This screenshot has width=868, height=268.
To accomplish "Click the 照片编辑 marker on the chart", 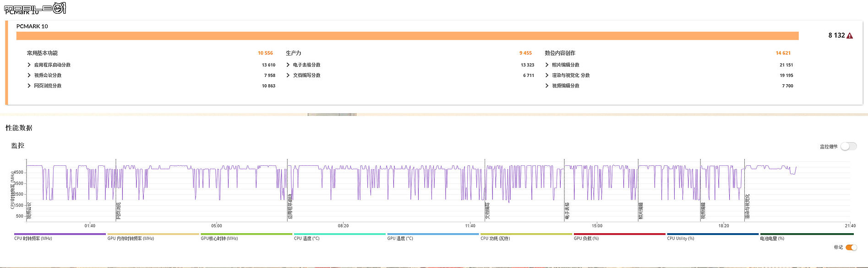I will [x=641, y=211].
